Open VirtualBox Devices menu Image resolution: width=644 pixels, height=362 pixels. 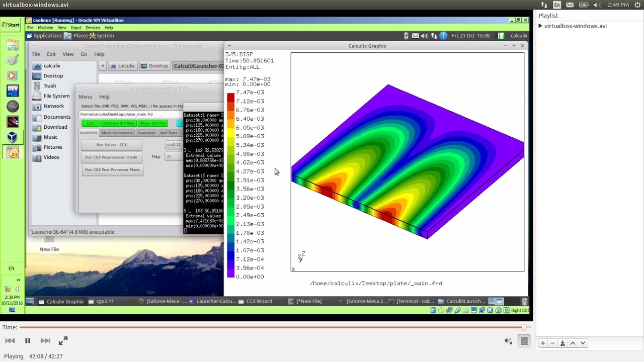(93, 28)
